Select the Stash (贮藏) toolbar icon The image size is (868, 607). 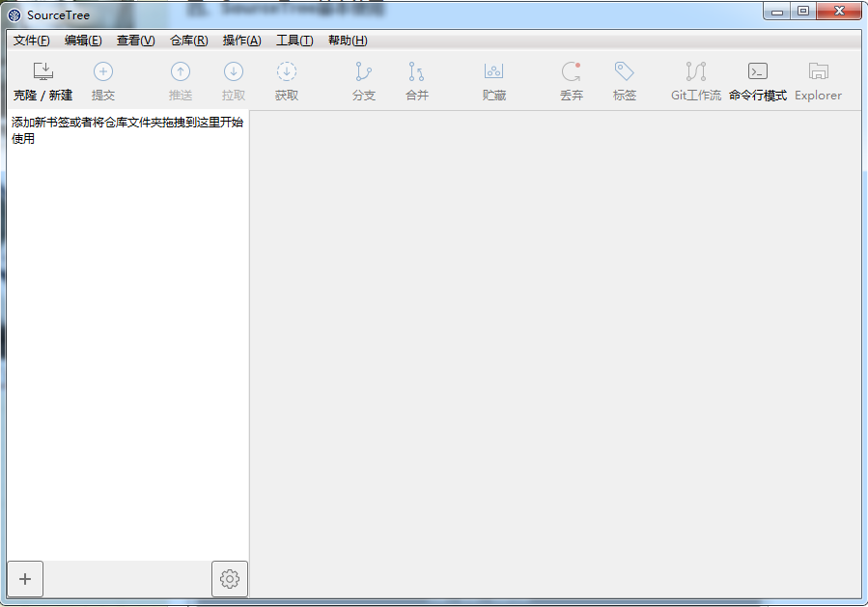coord(494,72)
